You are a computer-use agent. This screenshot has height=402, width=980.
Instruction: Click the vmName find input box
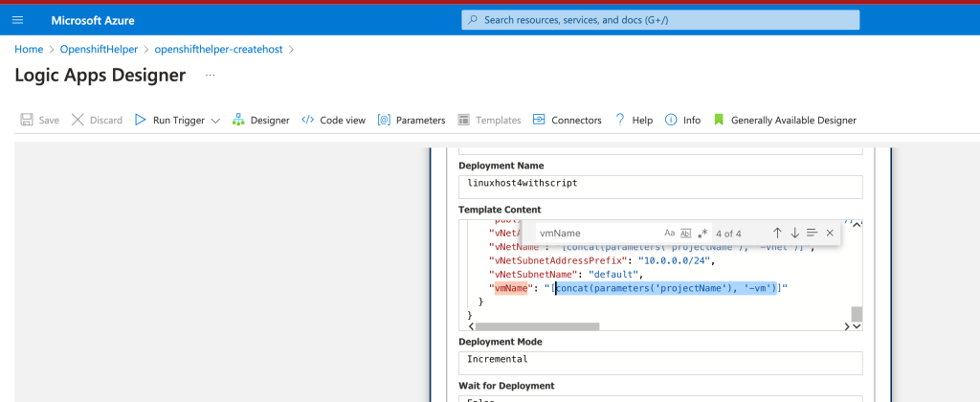pos(597,234)
